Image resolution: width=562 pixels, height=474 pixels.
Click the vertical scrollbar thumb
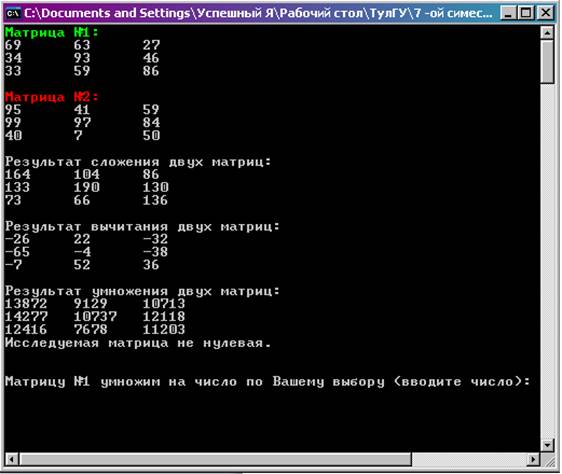pyautogui.click(x=547, y=62)
